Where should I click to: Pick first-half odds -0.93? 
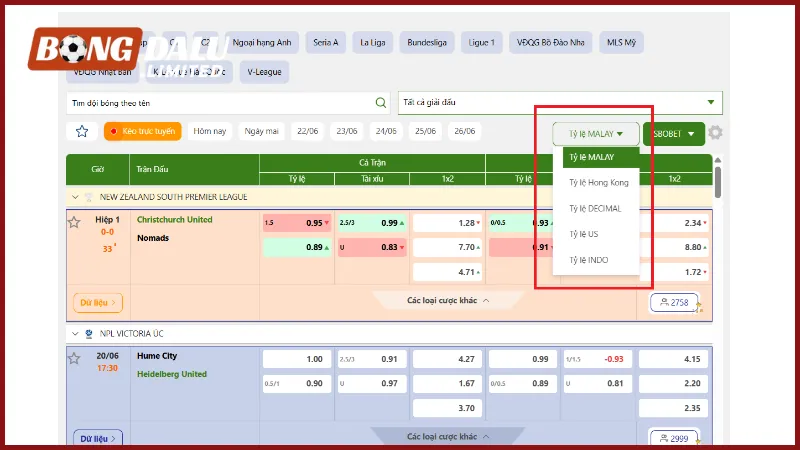(x=597, y=359)
